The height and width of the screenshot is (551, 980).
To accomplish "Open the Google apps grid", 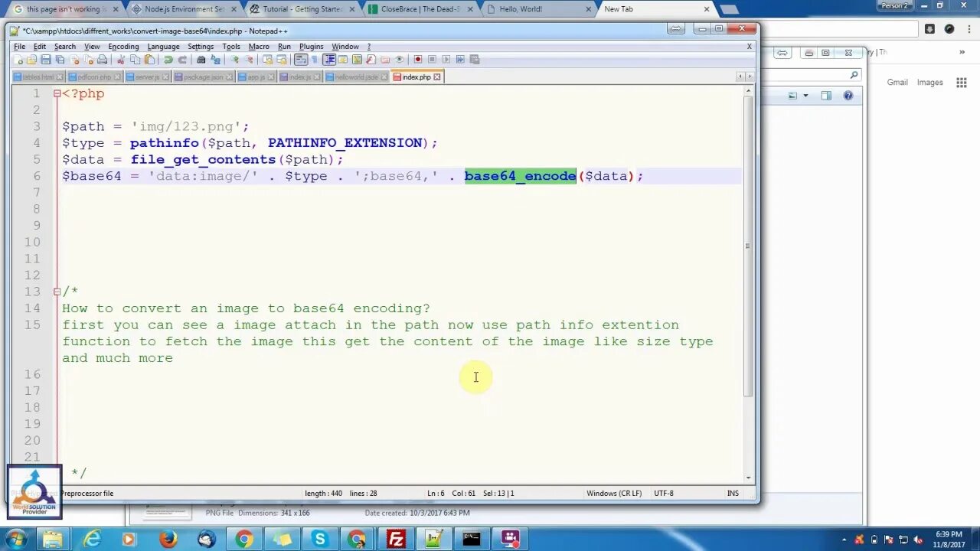I will click(x=962, y=83).
